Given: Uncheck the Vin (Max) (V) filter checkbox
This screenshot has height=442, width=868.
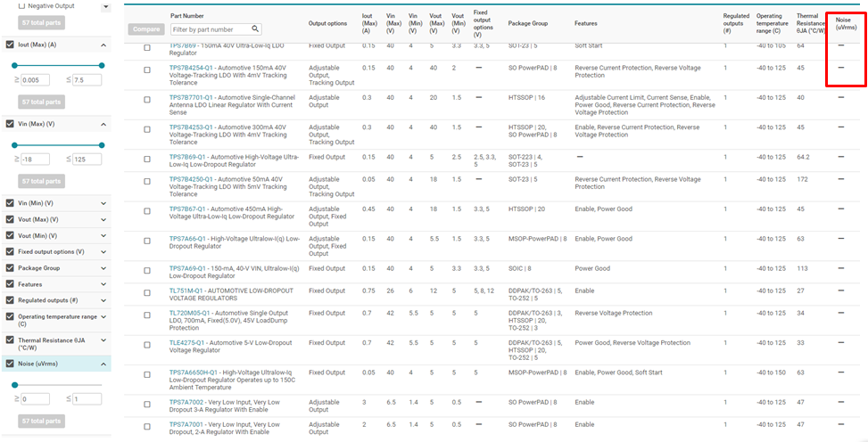Looking at the screenshot, I should (10, 124).
